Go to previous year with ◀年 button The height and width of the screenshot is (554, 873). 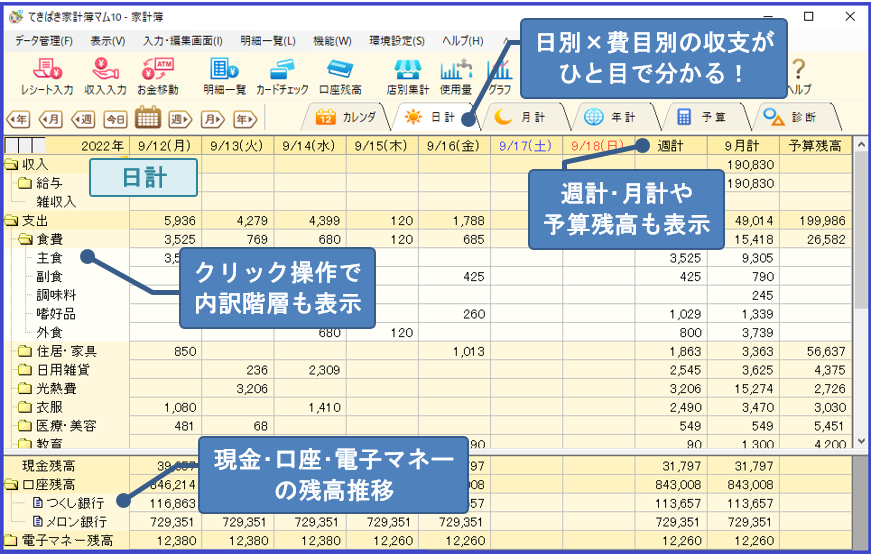pyautogui.click(x=18, y=119)
